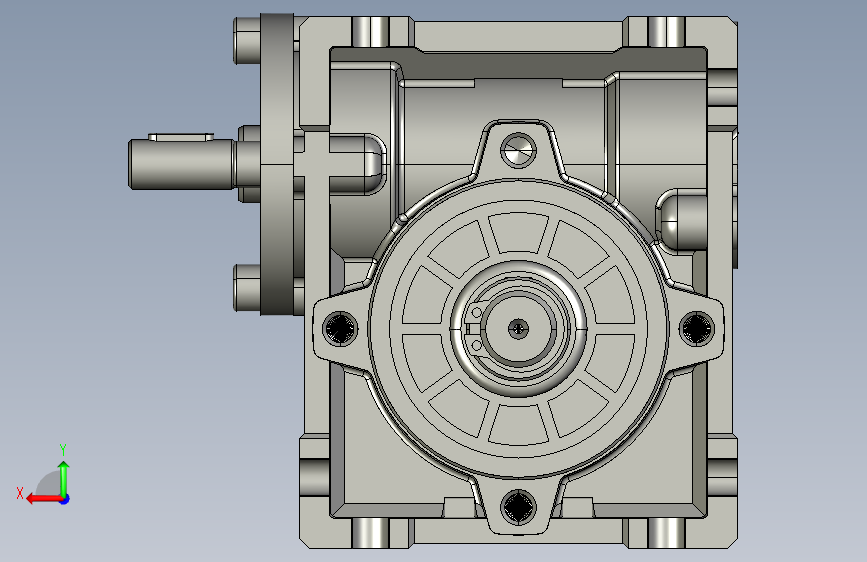The height and width of the screenshot is (562, 867).
Task: Pick the bottom bolt hole of the output flange
Action: (518, 506)
